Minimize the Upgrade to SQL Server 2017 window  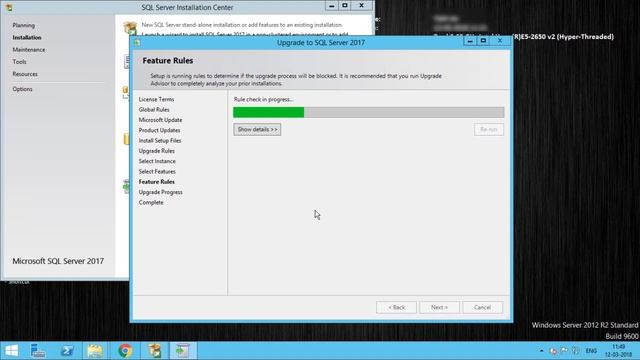point(470,41)
